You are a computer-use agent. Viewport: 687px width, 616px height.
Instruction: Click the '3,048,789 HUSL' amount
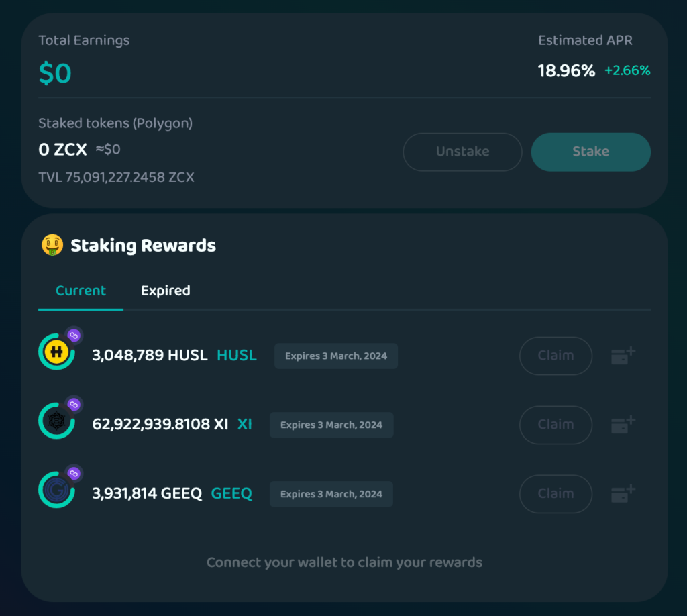[x=150, y=355]
